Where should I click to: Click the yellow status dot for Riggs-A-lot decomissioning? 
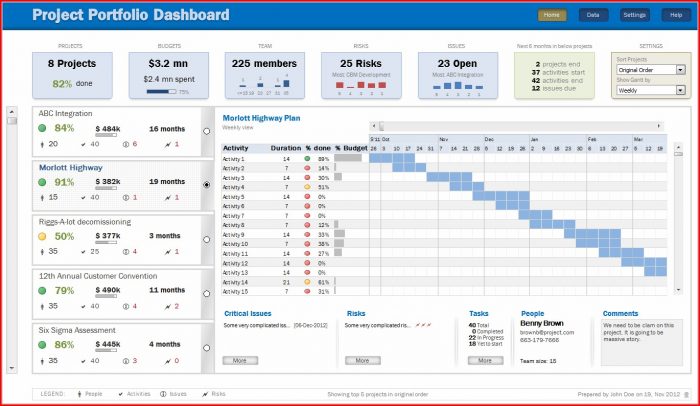click(x=42, y=236)
